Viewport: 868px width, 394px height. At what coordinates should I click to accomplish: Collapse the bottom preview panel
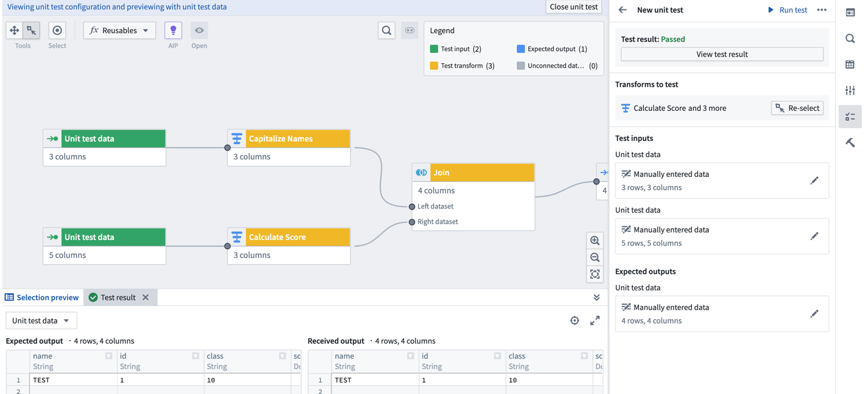596,297
